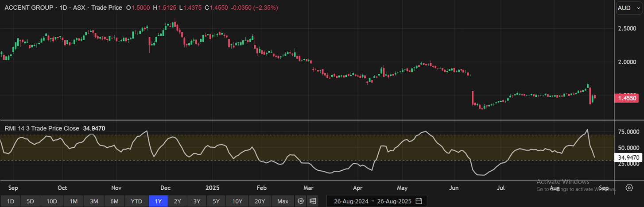Open chart settings gear icon
The height and width of the screenshot is (207, 644).
click(301, 201)
